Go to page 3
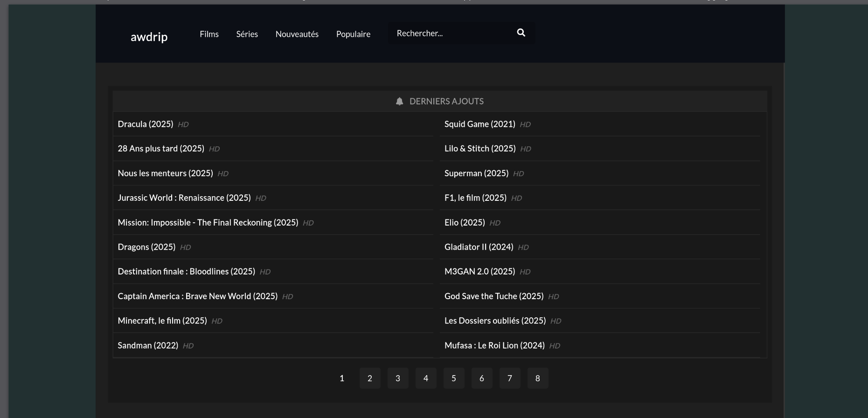The width and height of the screenshot is (868, 418). pos(398,378)
